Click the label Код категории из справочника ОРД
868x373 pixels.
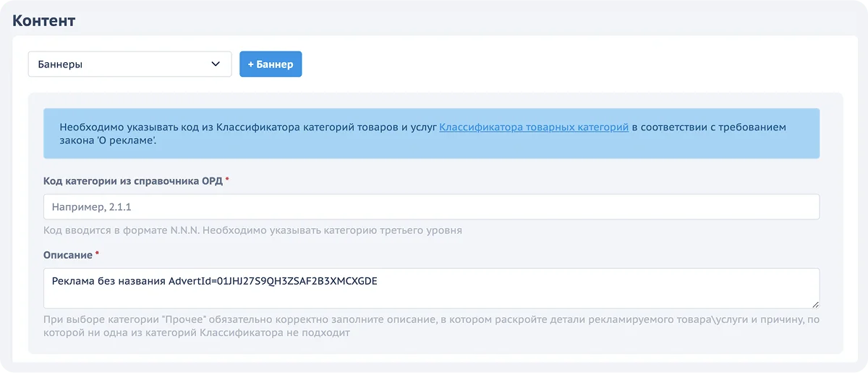pos(133,180)
